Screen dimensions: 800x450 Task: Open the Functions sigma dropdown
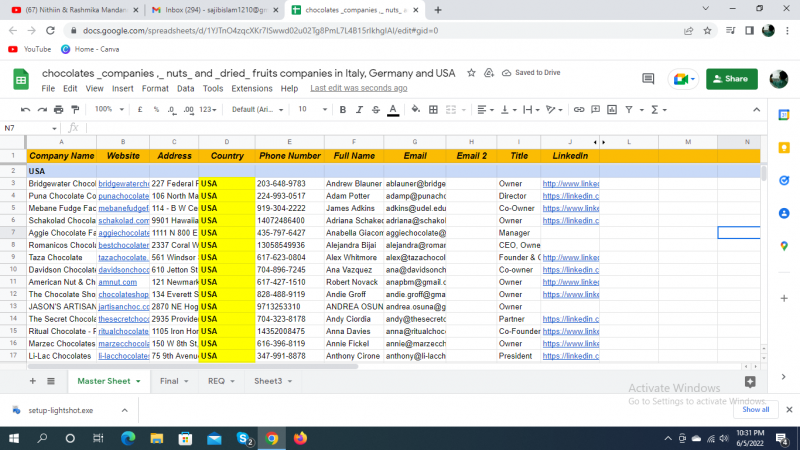click(658, 110)
